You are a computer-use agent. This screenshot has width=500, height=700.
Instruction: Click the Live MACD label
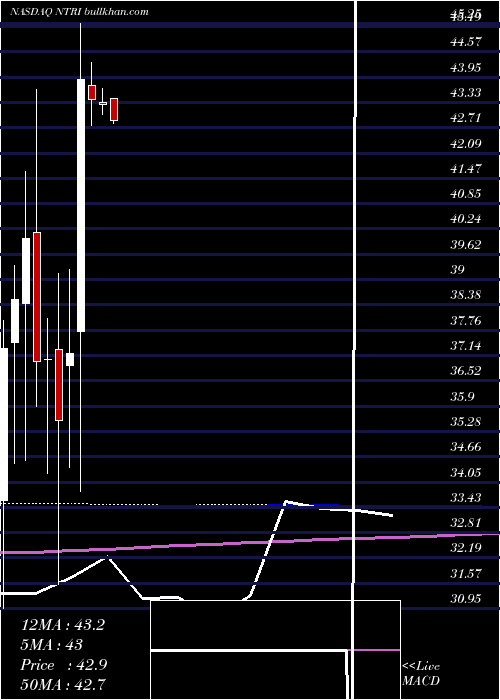tap(421, 674)
